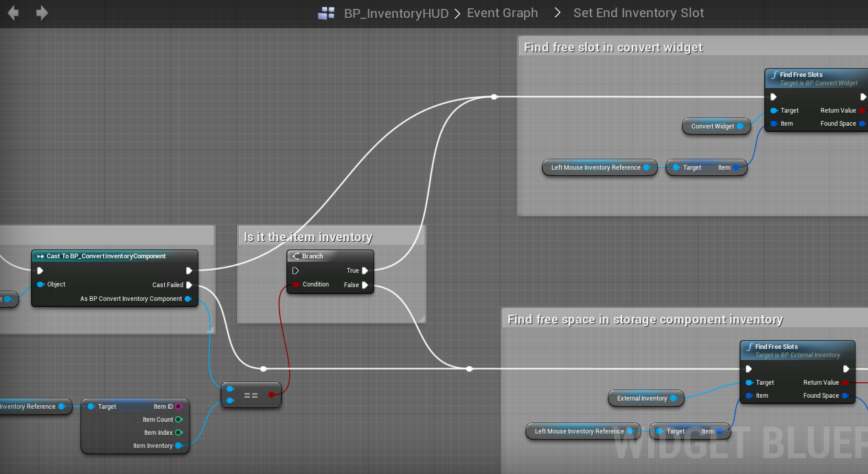Click the equals comparison node
The width and height of the screenshot is (868, 474).
[251, 395]
